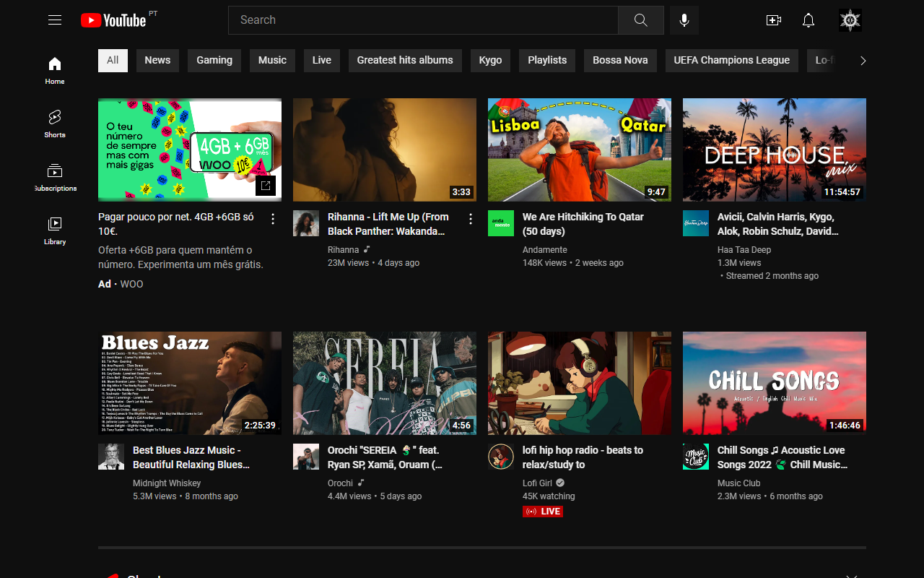Click the YouTube logo
This screenshot has width=924, height=578.
[114, 20]
